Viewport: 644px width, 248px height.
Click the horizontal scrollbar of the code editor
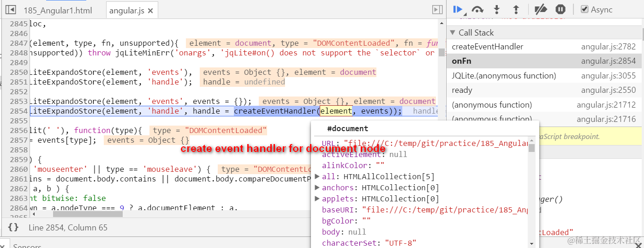point(88,214)
